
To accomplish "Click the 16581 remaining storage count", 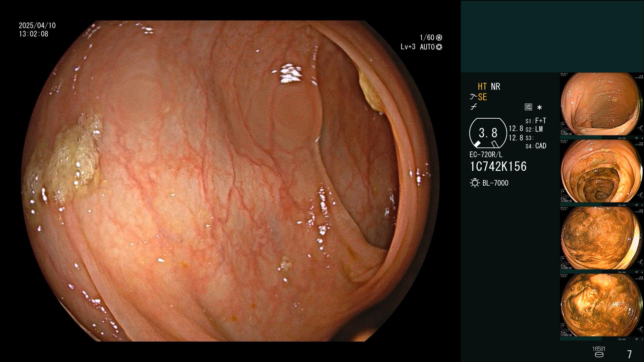I will [599, 349].
